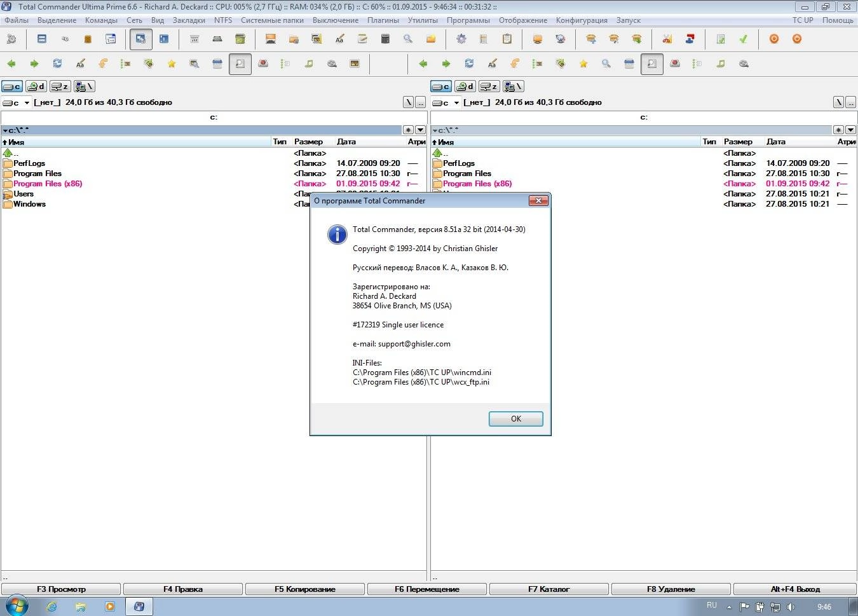Click F5 Копирование button

(305, 589)
